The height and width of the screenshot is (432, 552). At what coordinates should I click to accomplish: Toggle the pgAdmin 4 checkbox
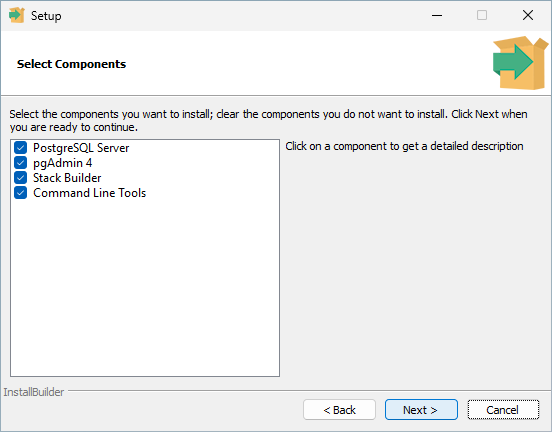pyautogui.click(x=20, y=163)
